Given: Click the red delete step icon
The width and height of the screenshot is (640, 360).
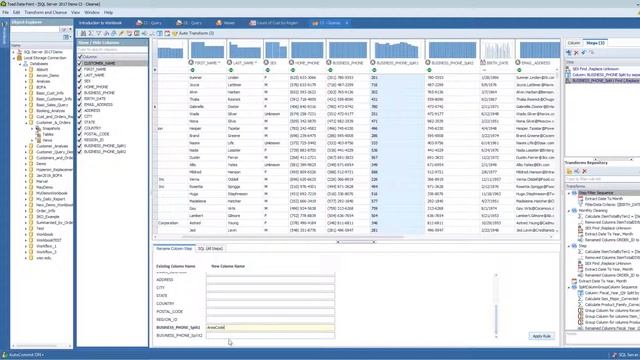Looking at the screenshot, I should click(576, 53).
